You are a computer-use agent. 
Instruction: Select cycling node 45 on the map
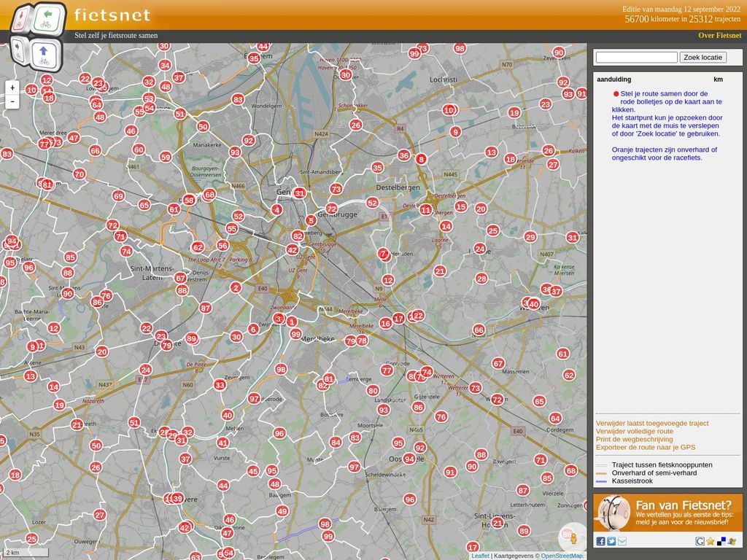pyautogui.click(x=253, y=471)
